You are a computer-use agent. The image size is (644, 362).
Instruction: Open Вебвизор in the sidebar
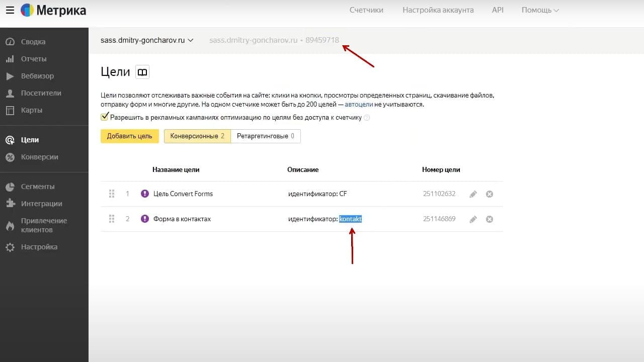point(37,76)
